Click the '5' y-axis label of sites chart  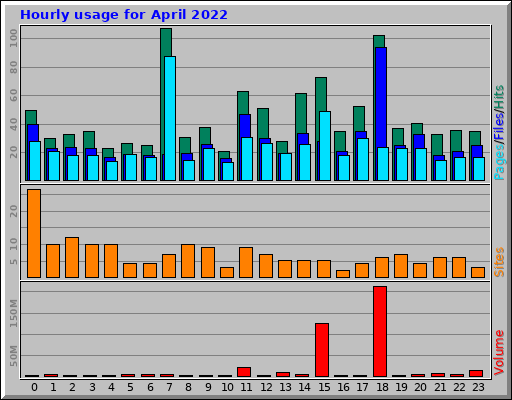(x=13, y=262)
